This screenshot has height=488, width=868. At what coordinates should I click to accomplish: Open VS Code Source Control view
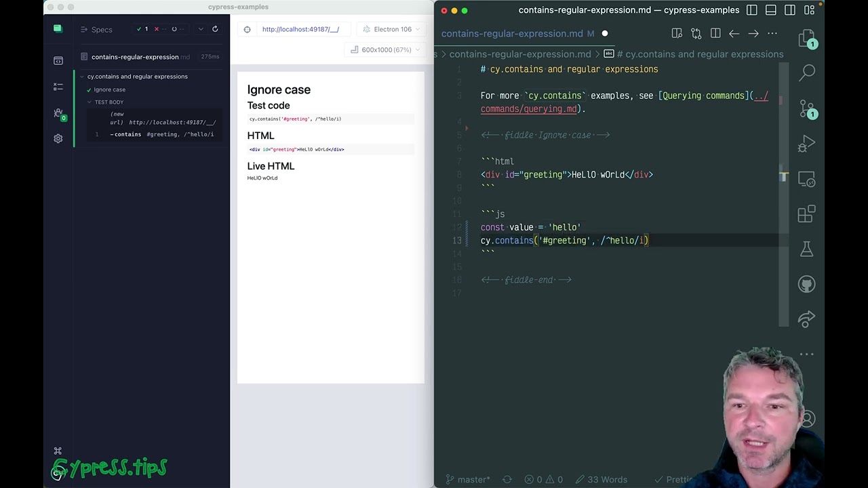(x=806, y=108)
